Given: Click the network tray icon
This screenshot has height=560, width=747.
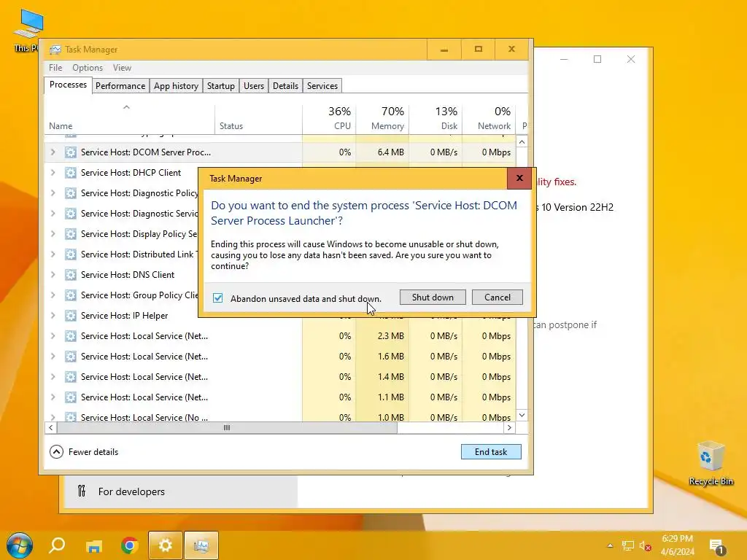Looking at the screenshot, I should 628,545.
